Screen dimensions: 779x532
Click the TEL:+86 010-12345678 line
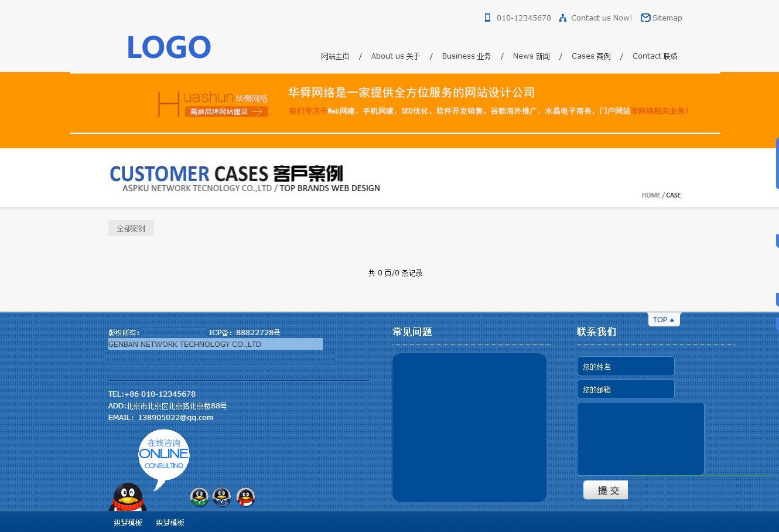tap(152, 394)
